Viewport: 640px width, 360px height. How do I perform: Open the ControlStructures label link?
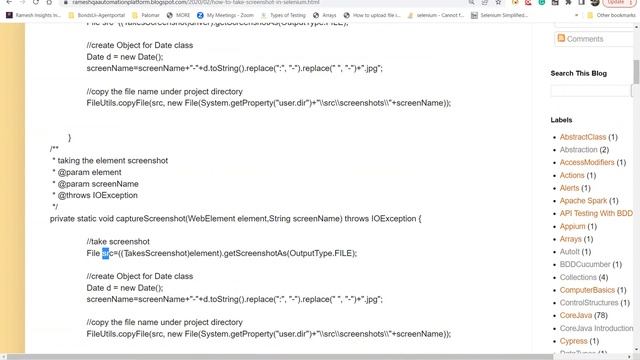tap(589, 302)
